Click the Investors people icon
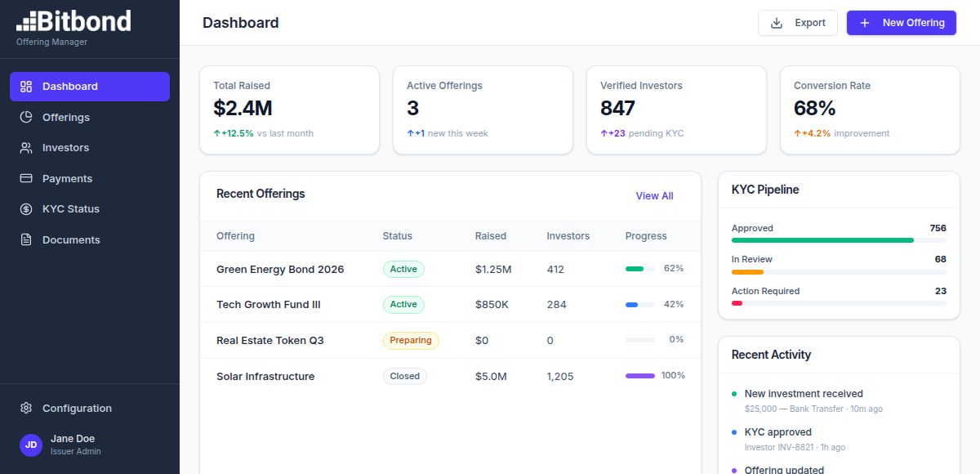This screenshot has height=474, width=980. click(x=26, y=148)
